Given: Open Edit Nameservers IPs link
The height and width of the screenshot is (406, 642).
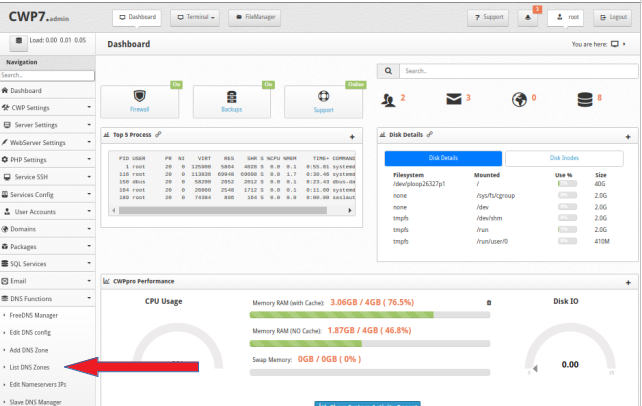Looking at the screenshot, I should click(x=38, y=384).
